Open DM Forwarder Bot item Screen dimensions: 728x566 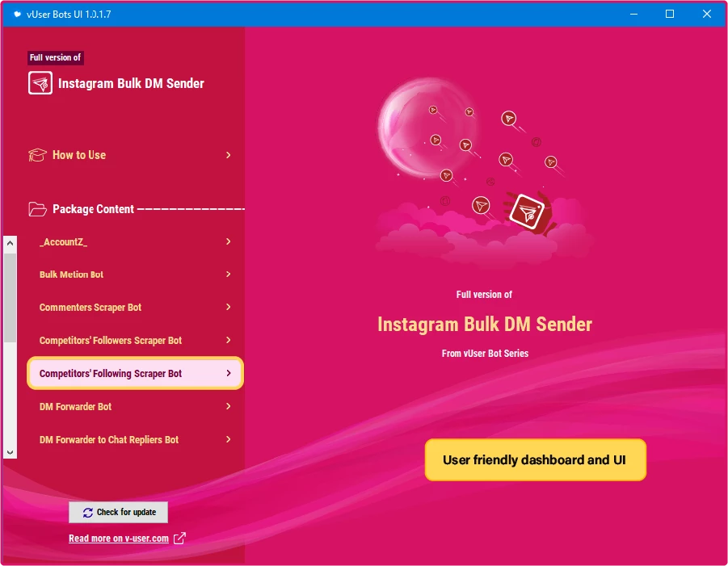pos(135,406)
